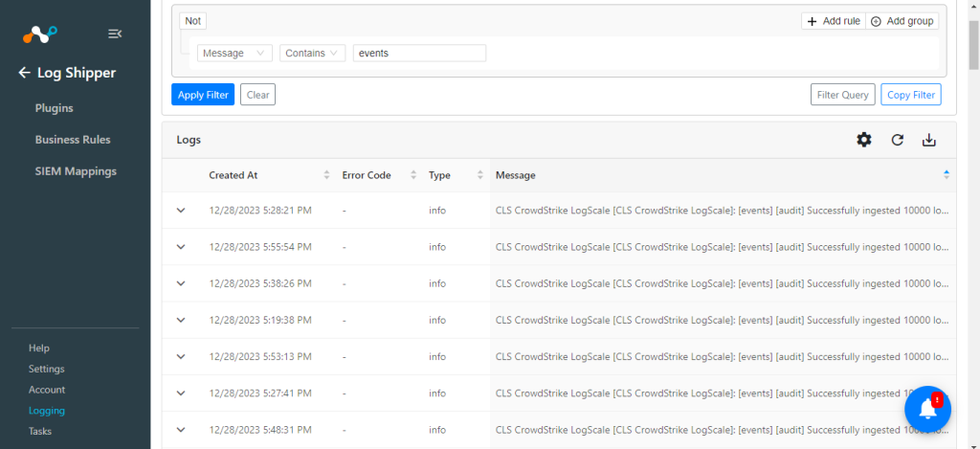
Task: Sort by Created At column
Action: (x=326, y=175)
